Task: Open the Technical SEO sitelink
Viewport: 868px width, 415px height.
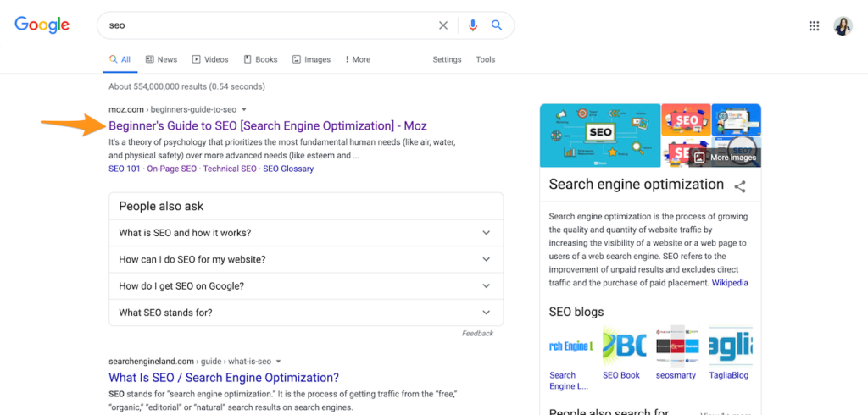Action: tap(230, 169)
